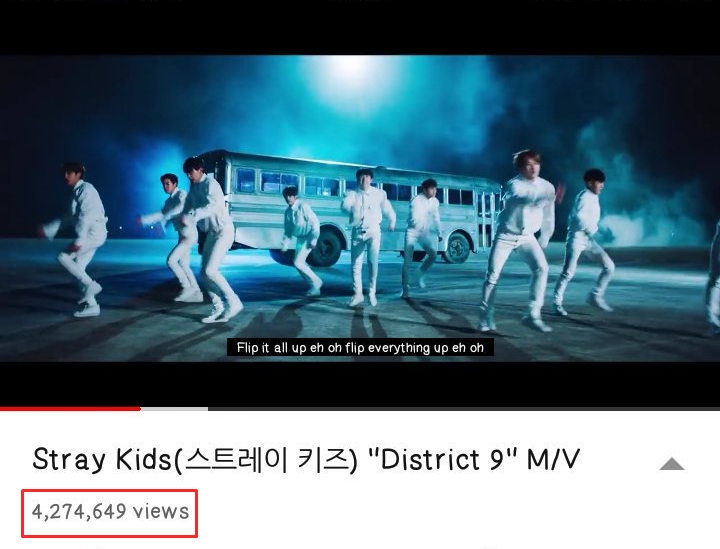Click the end of the red progress indicator

pyautogui.click(x=140, y=408)
